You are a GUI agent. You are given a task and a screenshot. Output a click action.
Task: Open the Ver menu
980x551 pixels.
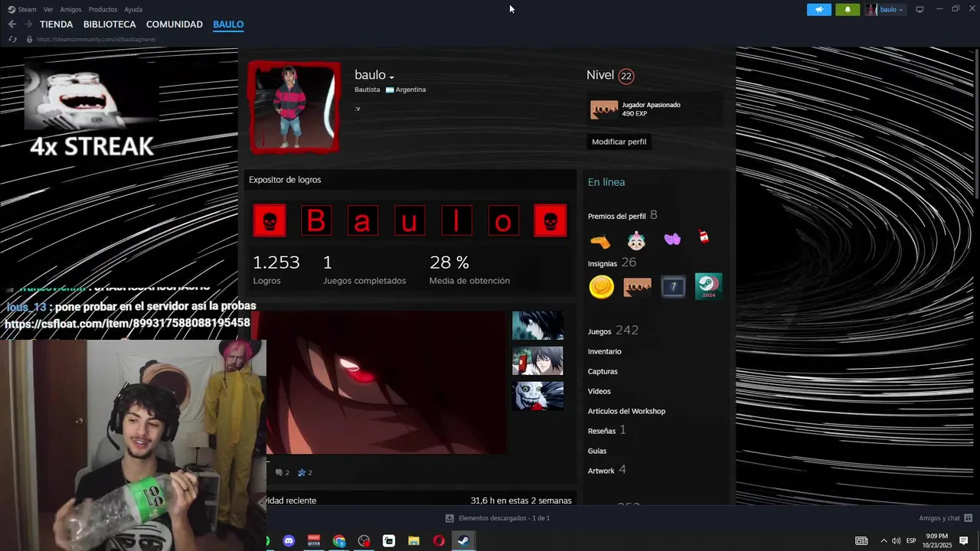48,9
